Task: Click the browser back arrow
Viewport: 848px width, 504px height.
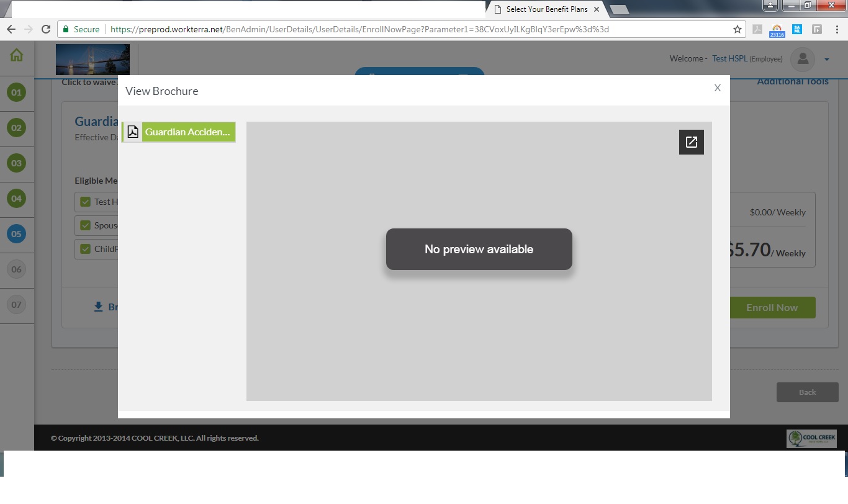Action: pyautogui.click(x=11, y=29)
